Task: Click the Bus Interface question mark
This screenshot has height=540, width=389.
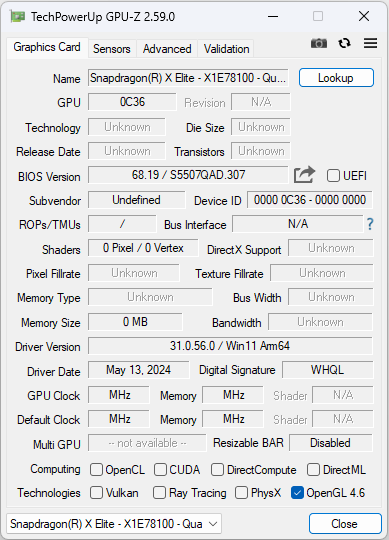Action: point(370,224)
